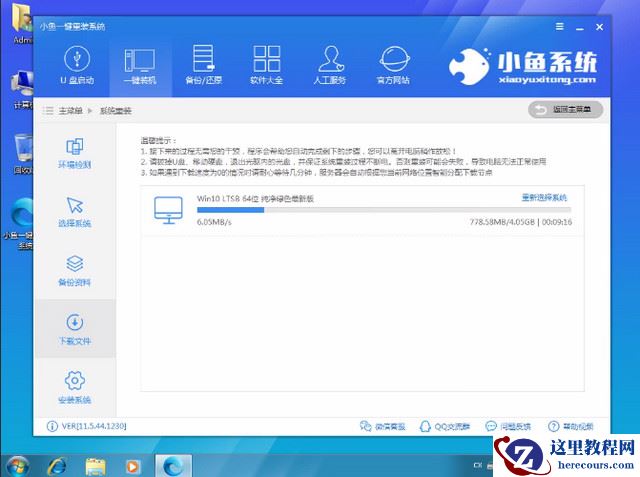Click the monitor icon beside Win10 LTSB
640x477 pixels.
[x=169, y=210]
